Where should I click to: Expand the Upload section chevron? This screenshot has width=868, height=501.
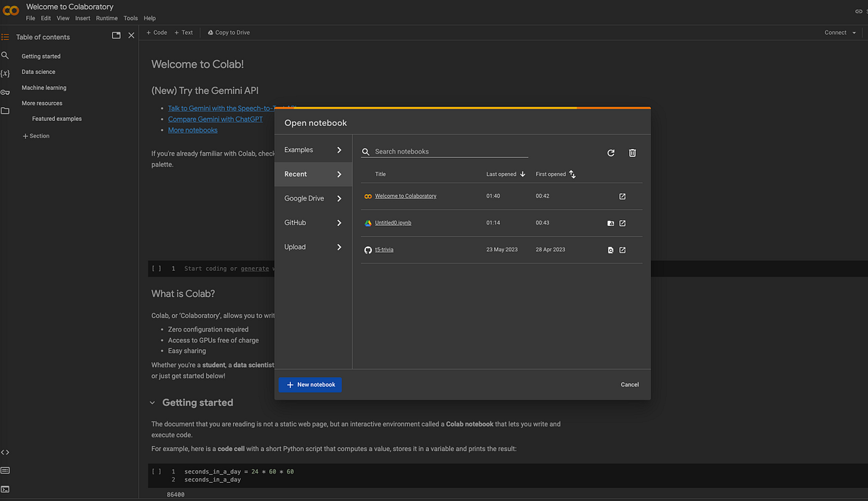[x=339, y=247]
